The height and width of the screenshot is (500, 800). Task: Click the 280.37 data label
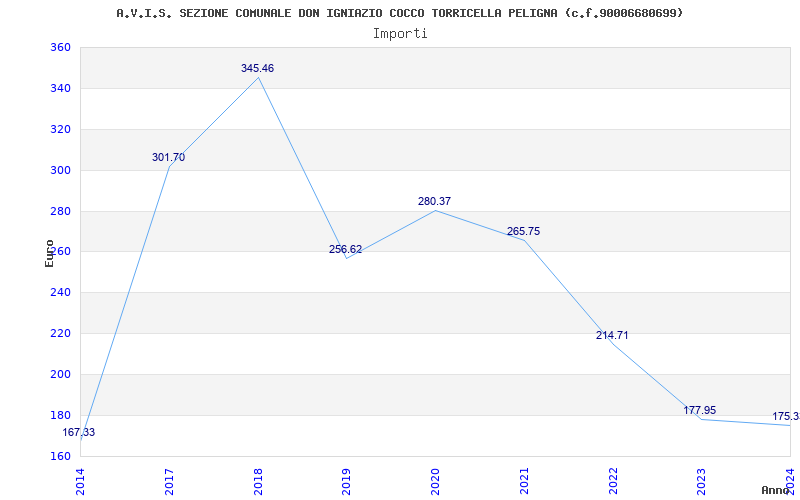[434, 202]
